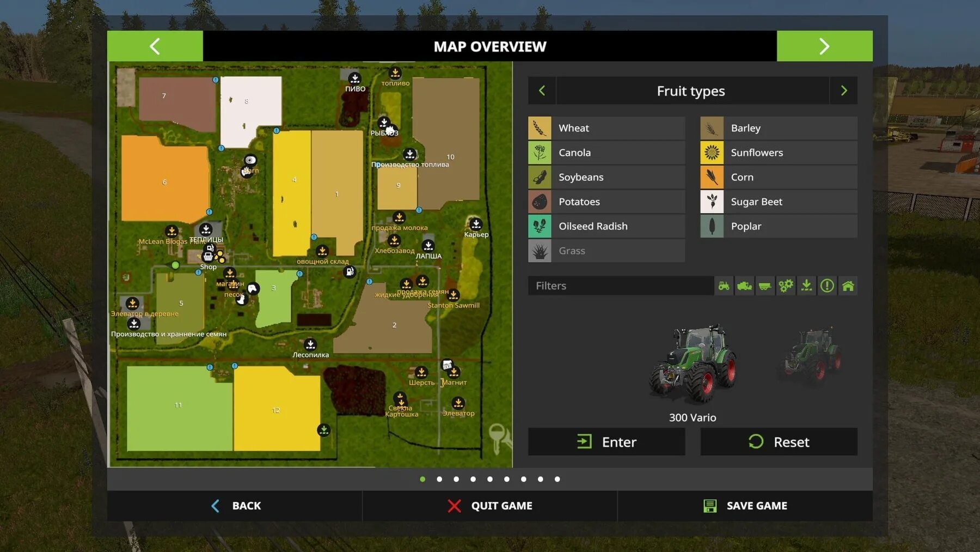The width and height of the screenshot is (980, 552).
Task: Click the Oilseed Radish color icon
Action: click(x=540, y=226)
